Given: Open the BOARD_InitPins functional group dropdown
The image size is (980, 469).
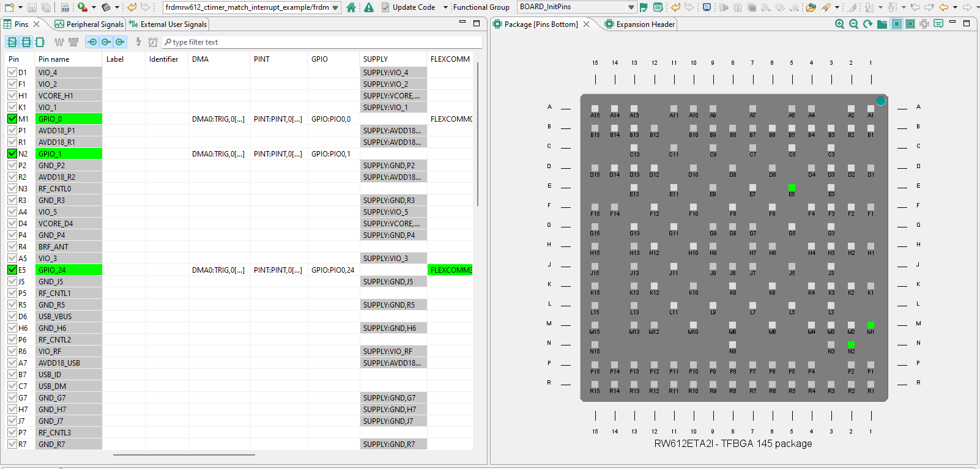Looking at the screenshot, I should 631,7.
